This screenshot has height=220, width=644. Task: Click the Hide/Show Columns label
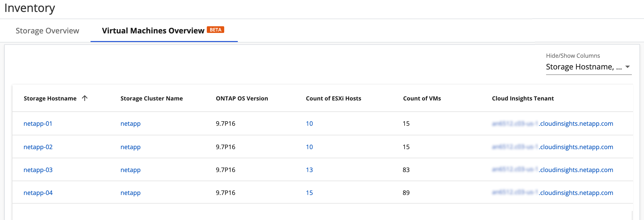click(573, 56)
